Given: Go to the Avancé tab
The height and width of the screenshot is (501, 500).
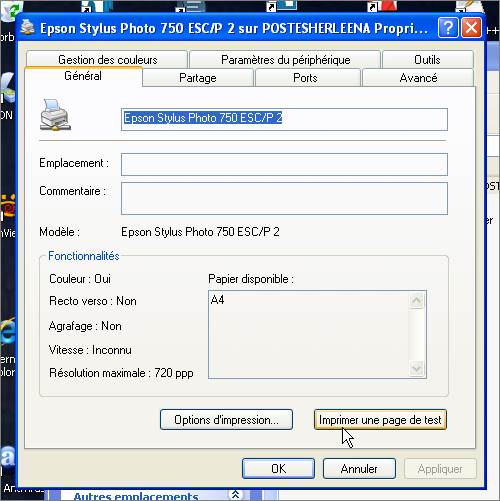Looking at the screenshot, I should [418, 78].
